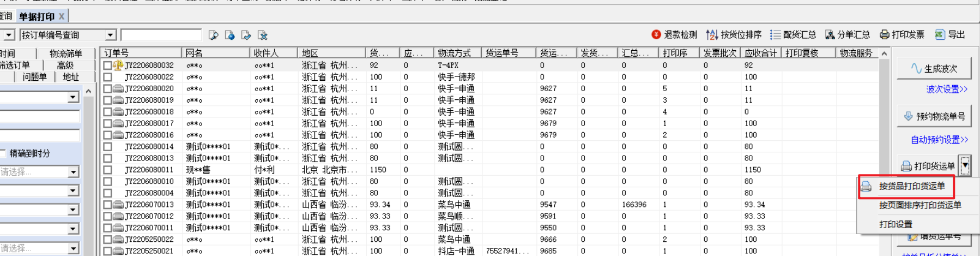The height and width of the screenshot is (256, 980).
Task: Click printer icon on order JY2206080020
Action: pyautogui.click(x=118, y=88)
